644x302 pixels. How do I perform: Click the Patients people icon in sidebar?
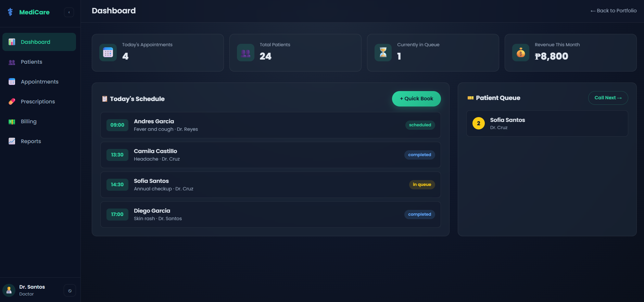(x=12, y=62)
